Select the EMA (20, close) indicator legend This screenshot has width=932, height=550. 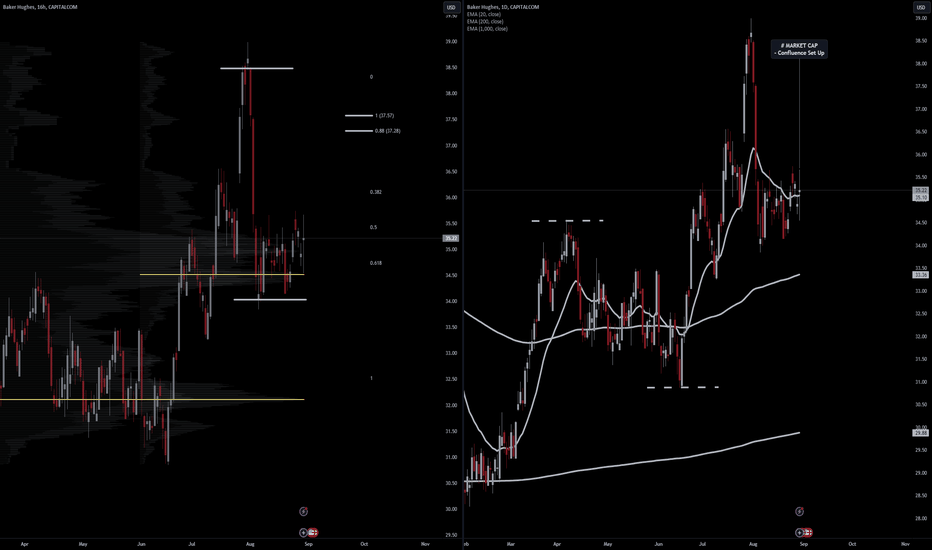[x=484, y=14]
